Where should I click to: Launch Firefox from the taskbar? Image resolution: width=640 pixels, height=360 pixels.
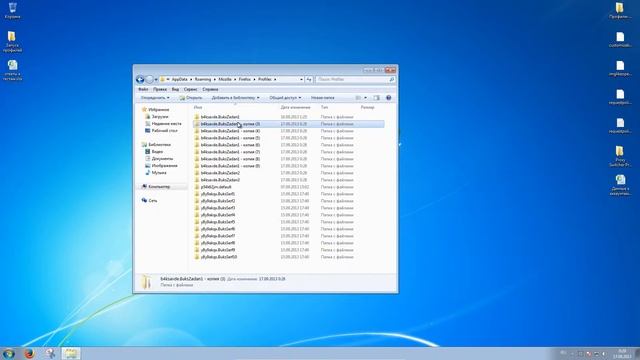[29, 353]
